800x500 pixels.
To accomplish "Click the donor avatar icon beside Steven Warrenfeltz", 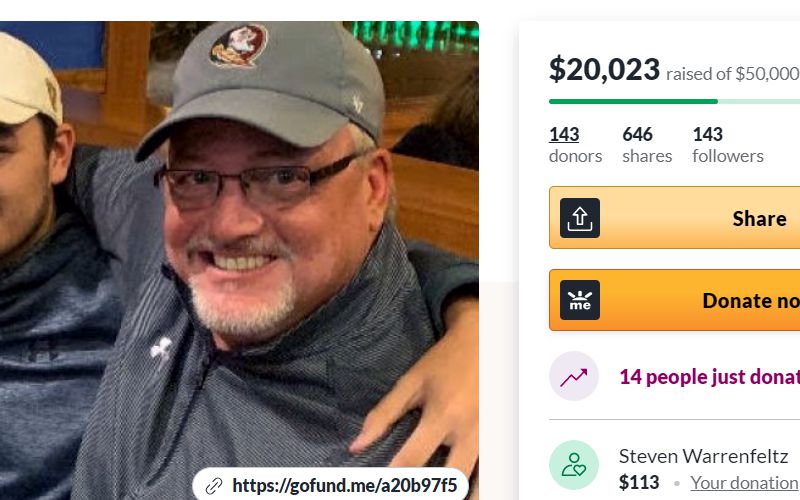I will point(573,465).
